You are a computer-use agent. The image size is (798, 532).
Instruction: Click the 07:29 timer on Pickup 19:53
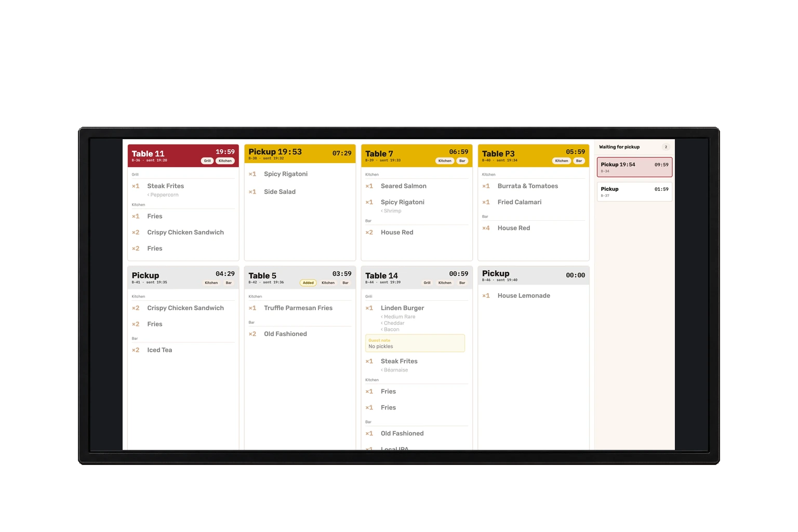pos(342,153)
